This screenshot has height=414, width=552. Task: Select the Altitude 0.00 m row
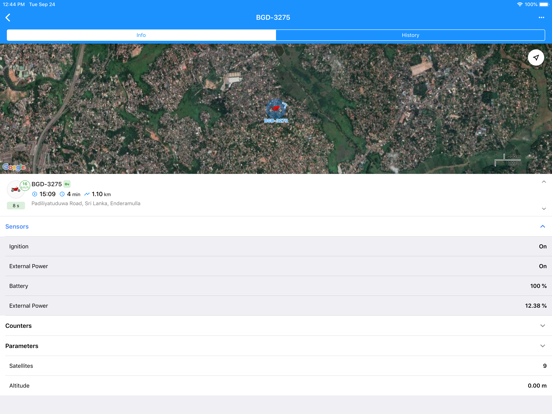[276, 385]
